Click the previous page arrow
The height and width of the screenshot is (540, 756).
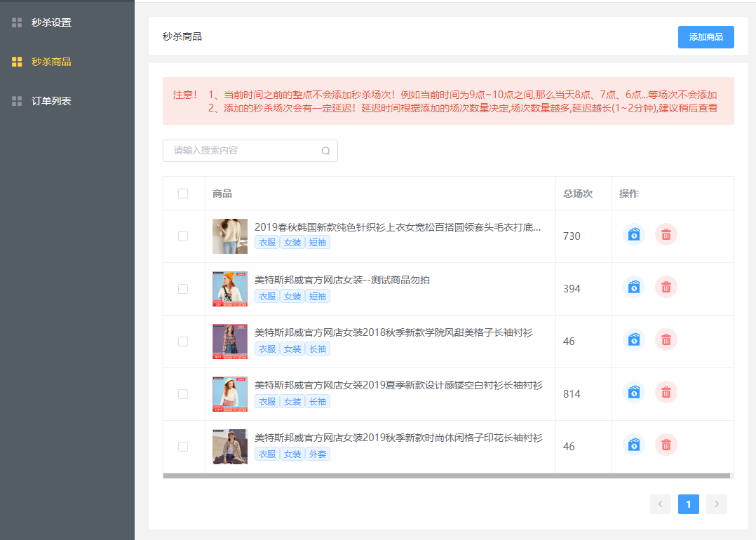click(x=661, y=504)
